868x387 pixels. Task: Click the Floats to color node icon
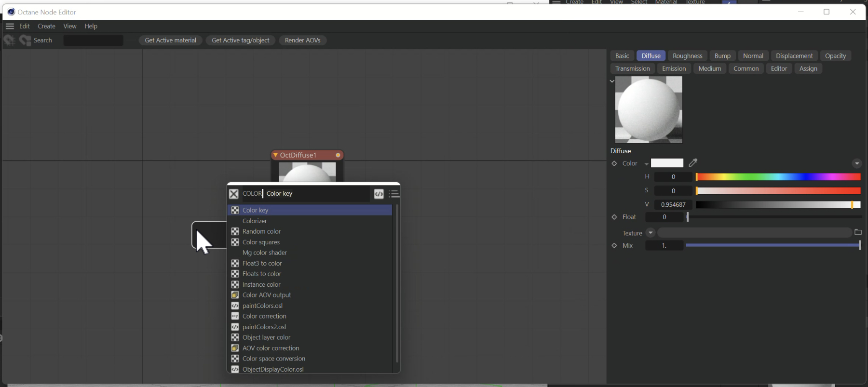point(235,274)
